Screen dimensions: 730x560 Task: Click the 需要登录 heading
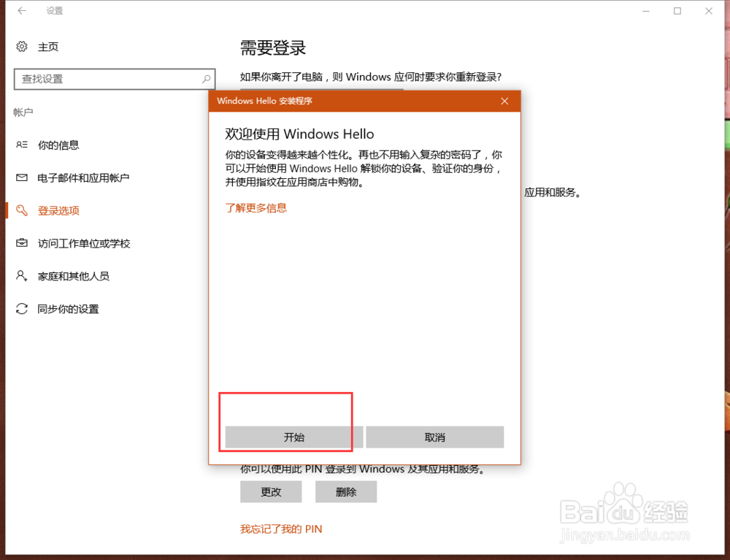click(x=273, y=48)
